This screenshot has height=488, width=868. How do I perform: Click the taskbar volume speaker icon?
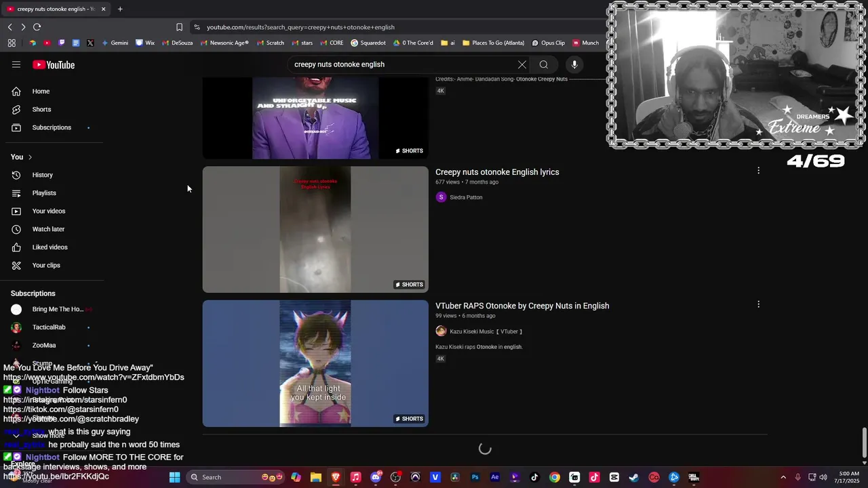coord(823,477)
